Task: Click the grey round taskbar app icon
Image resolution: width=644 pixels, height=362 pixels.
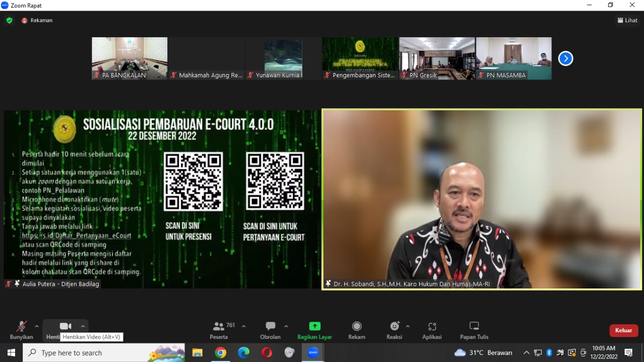Action: (290, 352)
